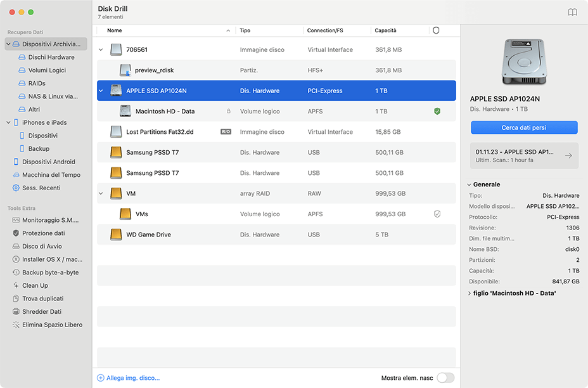
Task: Select the VMs logical volume row
Action: tap(276, 214)
